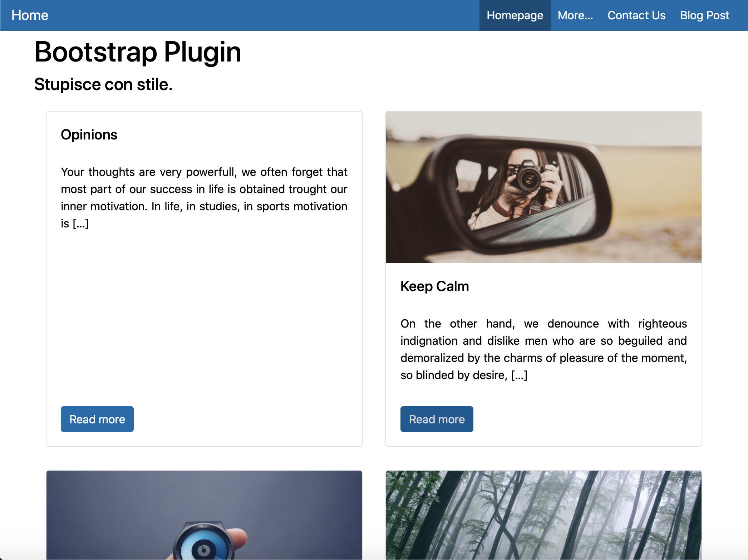This screenshot has height=560, width=748.
Task: Click Read more under Keep Calm
Action: point(437,419)
